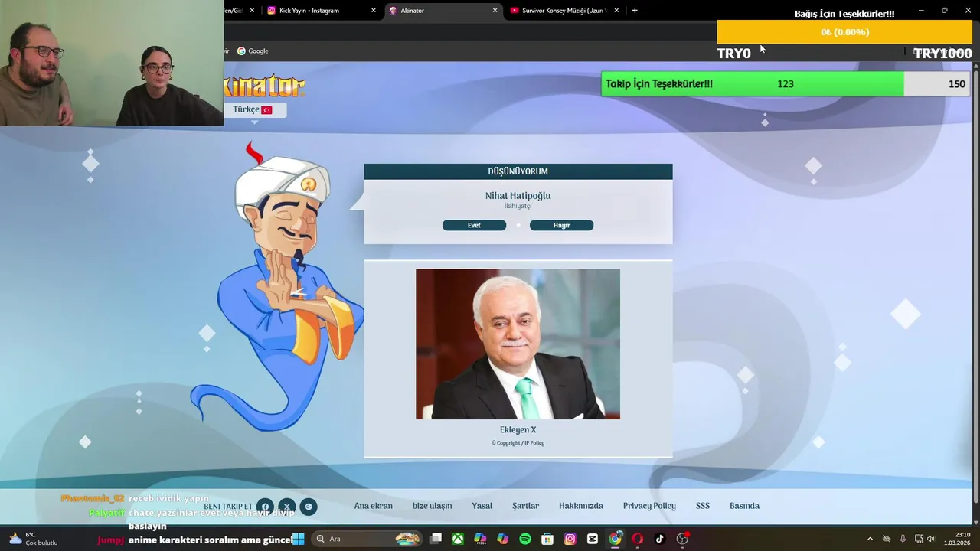Open network settings tray icon
980x551 pixels.
(x=919, y=539)
